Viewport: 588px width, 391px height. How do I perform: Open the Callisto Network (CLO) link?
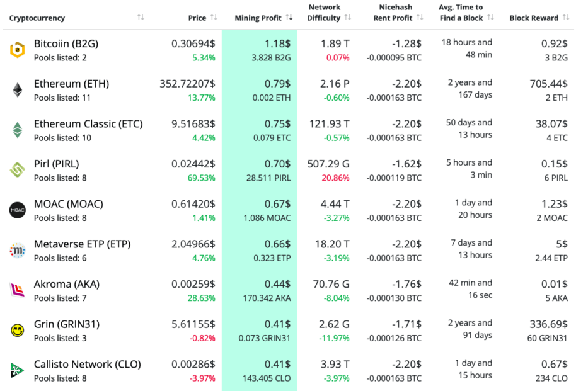tap(88, 364)
